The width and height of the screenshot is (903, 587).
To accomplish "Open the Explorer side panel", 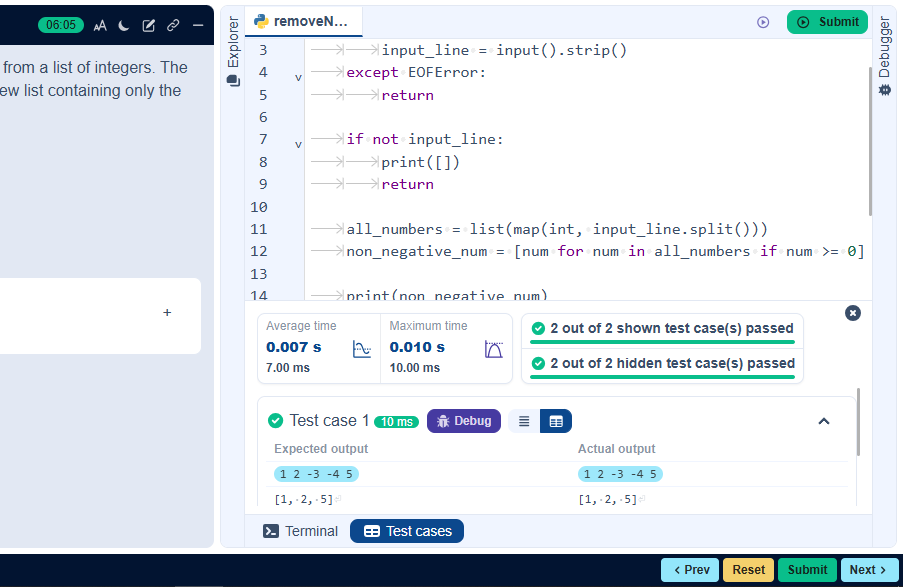I will 233,51.
